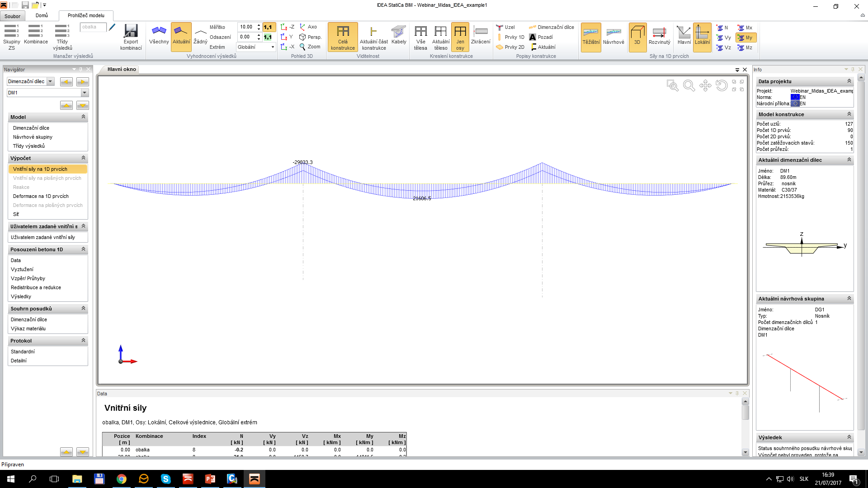
Task: Click rotate view icon in main window
Action: (722, 85)
